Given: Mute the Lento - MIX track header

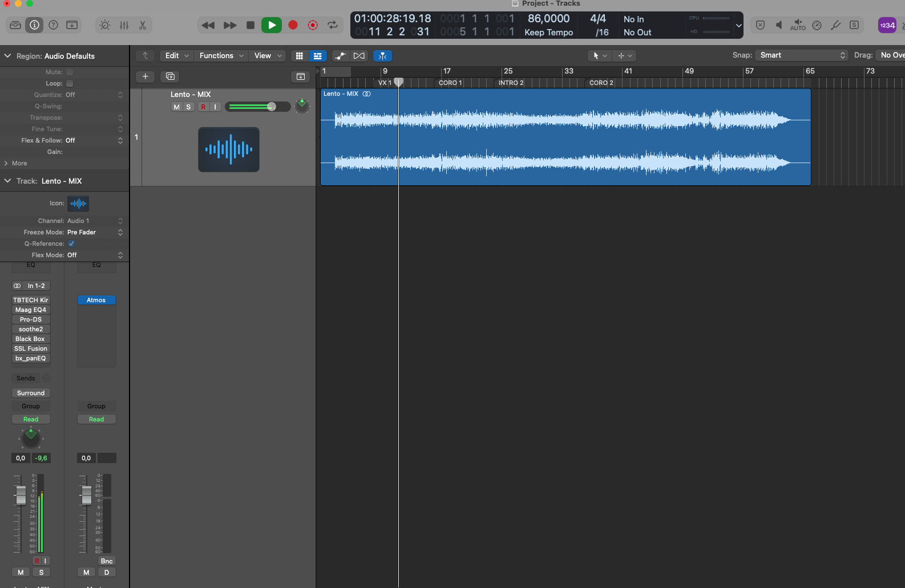Looking at the screenshot, I should (x=177, y=107).
